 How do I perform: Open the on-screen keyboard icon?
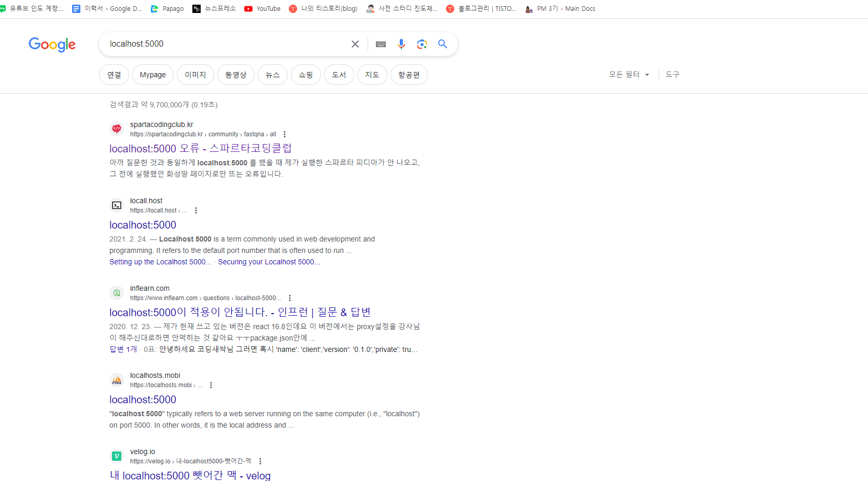pos(381,44)
